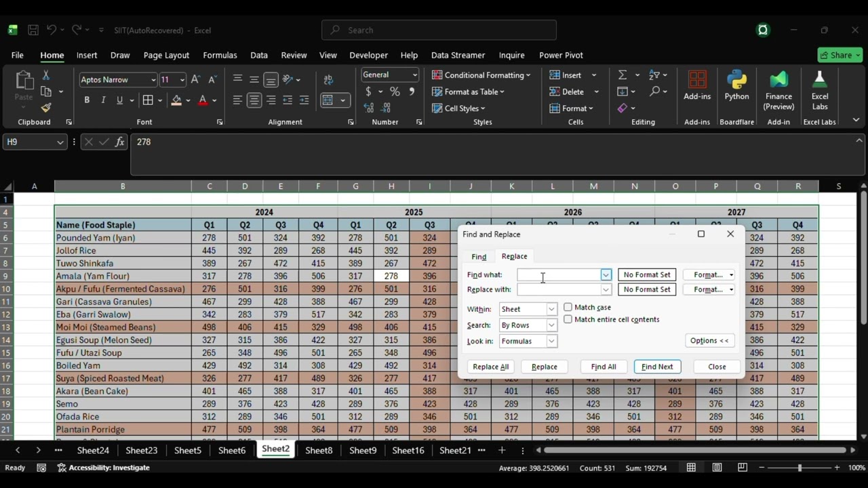Open the Power Pivot ribbon tab
This screenshot has width=868, height=488.
tap(561, 55)
